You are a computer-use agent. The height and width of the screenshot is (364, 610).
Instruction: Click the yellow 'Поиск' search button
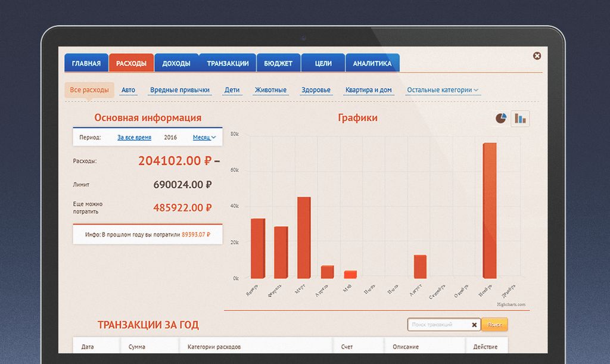click(x=494, y=325)
